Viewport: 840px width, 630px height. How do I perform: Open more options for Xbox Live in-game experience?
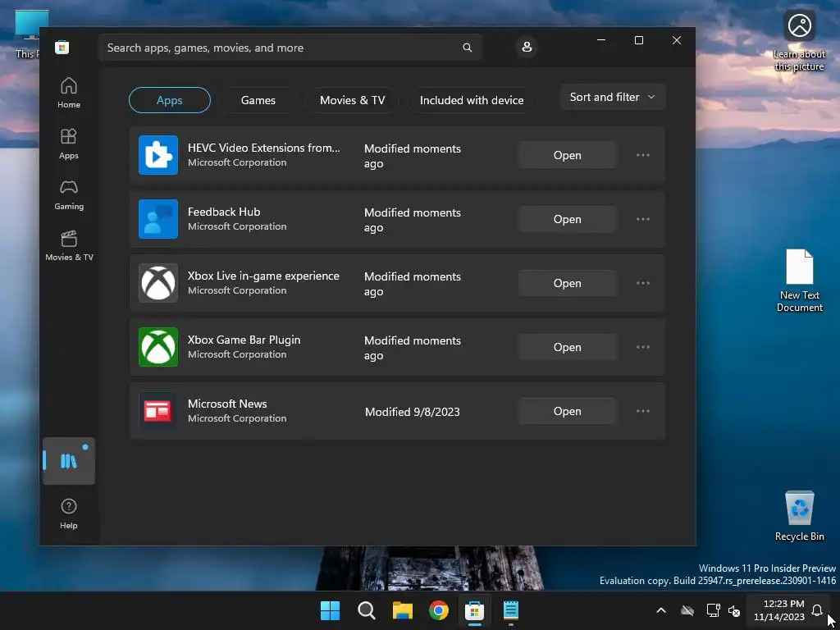[x=643, y=283]
